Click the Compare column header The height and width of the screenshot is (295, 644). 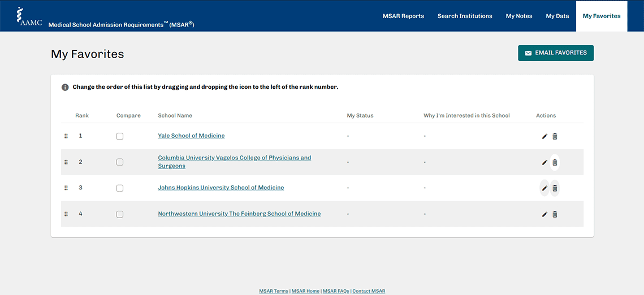tap(128, 115)
